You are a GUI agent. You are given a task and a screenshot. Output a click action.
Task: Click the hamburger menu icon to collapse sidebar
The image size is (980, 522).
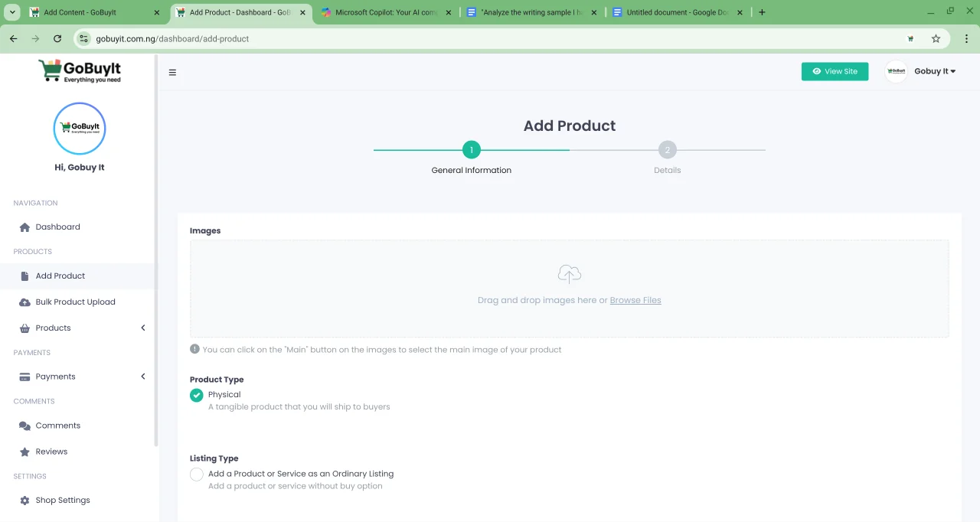[x=172, y=73]
